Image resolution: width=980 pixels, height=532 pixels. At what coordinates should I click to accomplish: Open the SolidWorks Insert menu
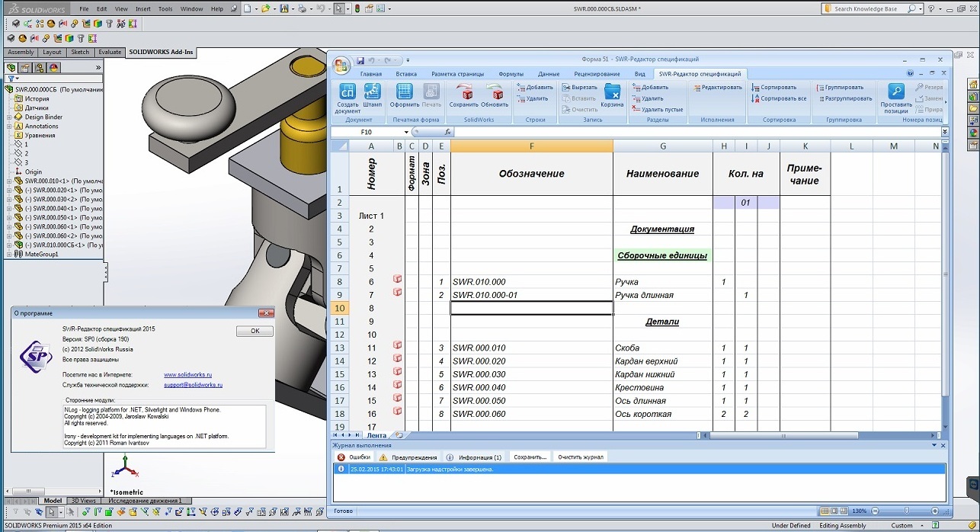point(143,9)
